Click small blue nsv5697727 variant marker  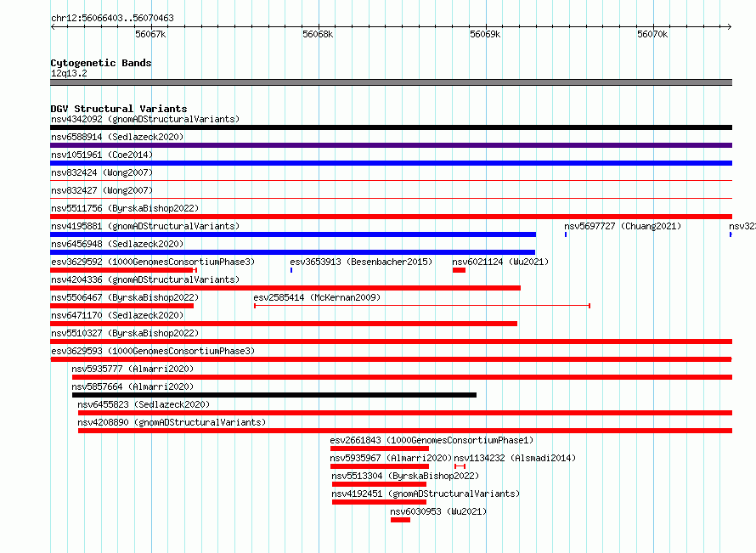click(566, 234)
